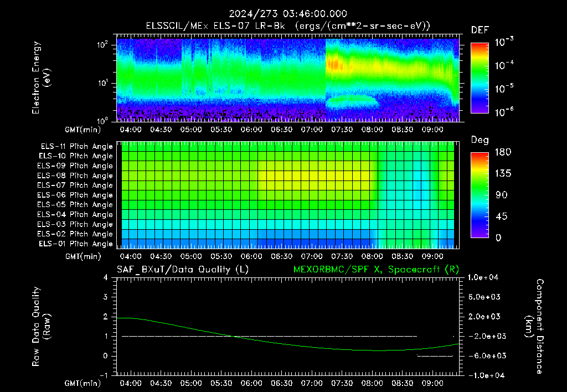Click the 10^0 electron energy tick label

coord(102,120)
